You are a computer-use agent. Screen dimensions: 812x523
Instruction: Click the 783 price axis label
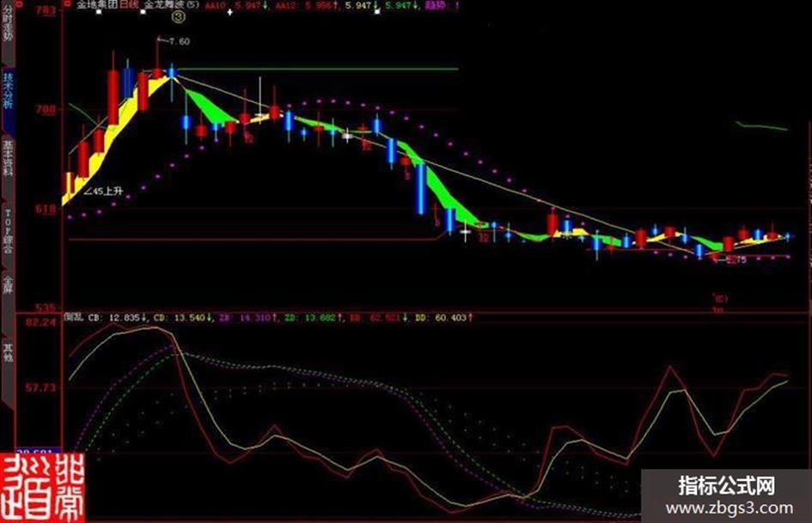click(46, 10)
